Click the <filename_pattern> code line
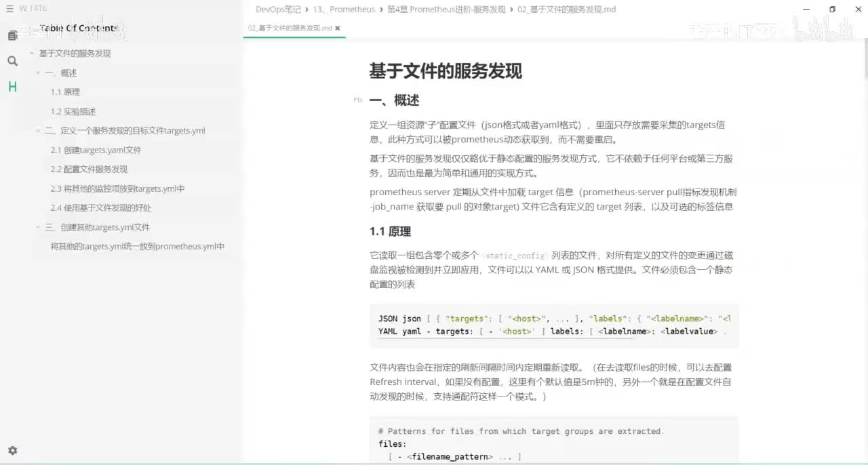 [454, 457]
